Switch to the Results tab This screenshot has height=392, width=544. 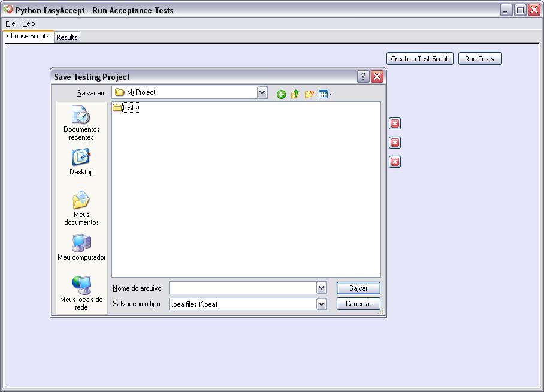point(67,37)
